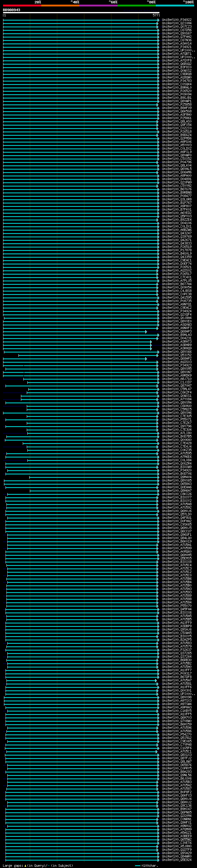The image size is (197, 868).
Task: Select the UniRef100_Q9M4V4 label
Action: pyautogui.click(x=177, y=477)
